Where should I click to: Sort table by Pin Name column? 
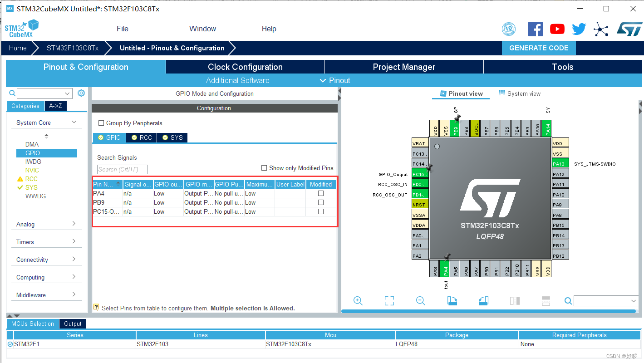pos(108,184)
